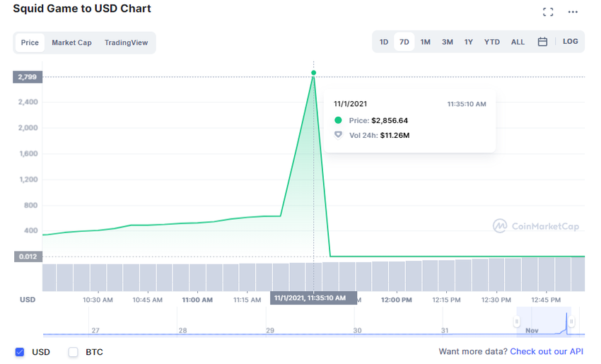Select the 1D time range
The height and width of the screenshot is (364, 601).
click(x=384, y=42)
